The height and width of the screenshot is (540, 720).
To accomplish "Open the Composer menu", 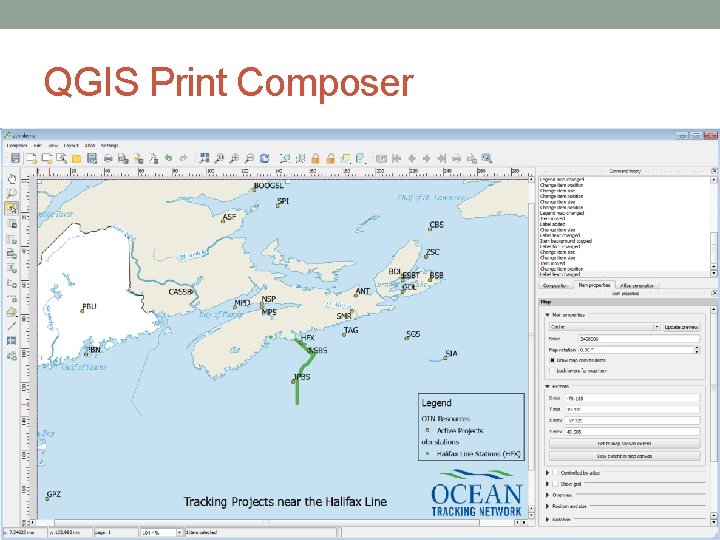I will 17,145.
